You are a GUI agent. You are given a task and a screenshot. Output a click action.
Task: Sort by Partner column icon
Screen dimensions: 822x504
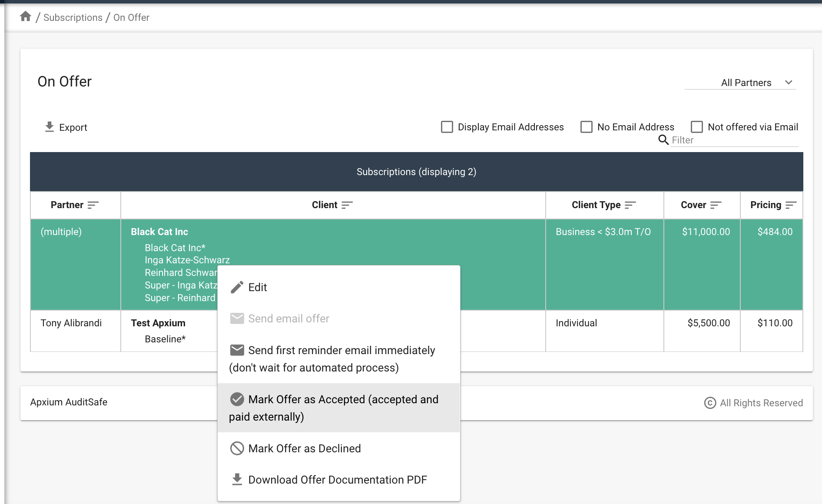click(x=93, y=205)
